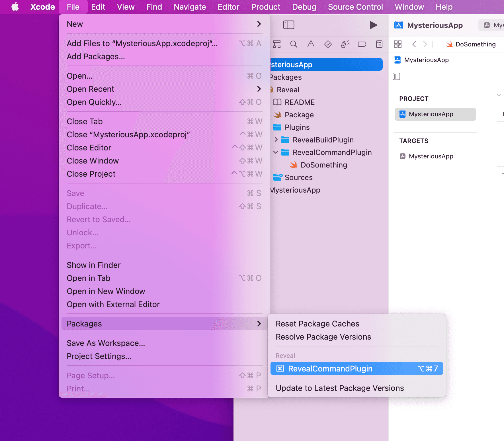Toggle the project targets list sidebar icon

click(x=396, y=76)
